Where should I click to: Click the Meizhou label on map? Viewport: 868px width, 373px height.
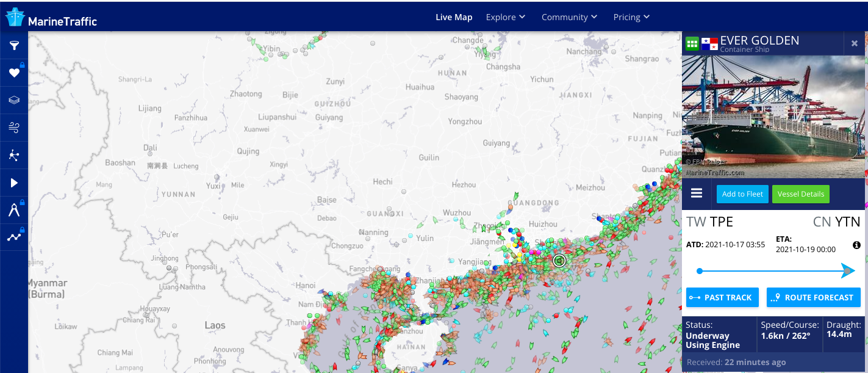[590, 187]
